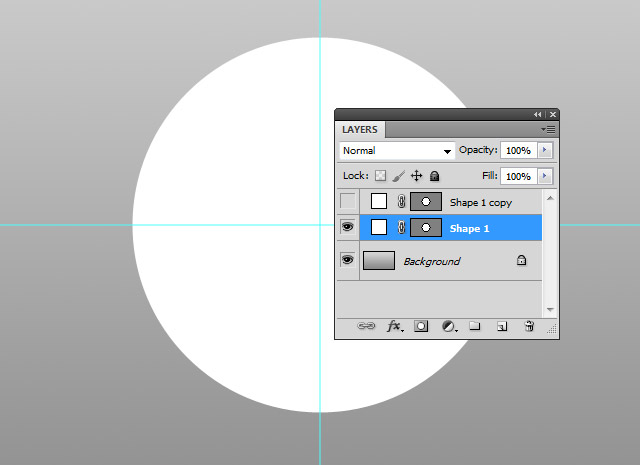
Task: Lock all with padlock icon
Action: point(434,176)
